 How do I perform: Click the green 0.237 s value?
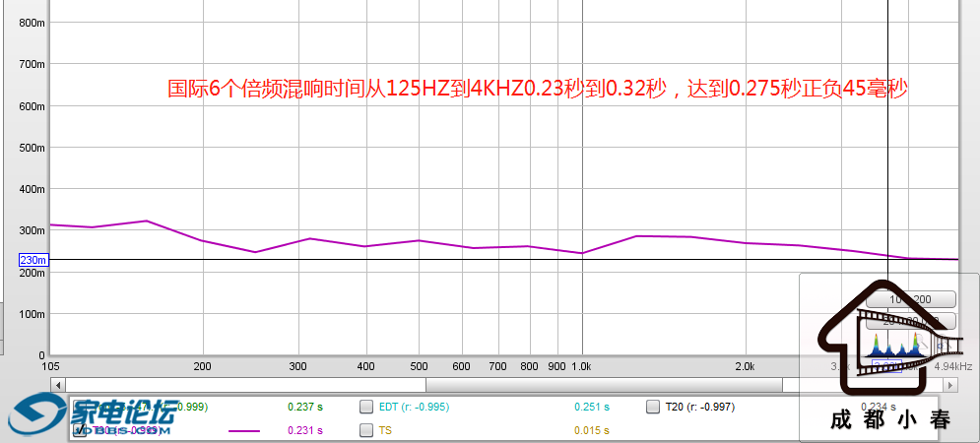coord(305,408)
